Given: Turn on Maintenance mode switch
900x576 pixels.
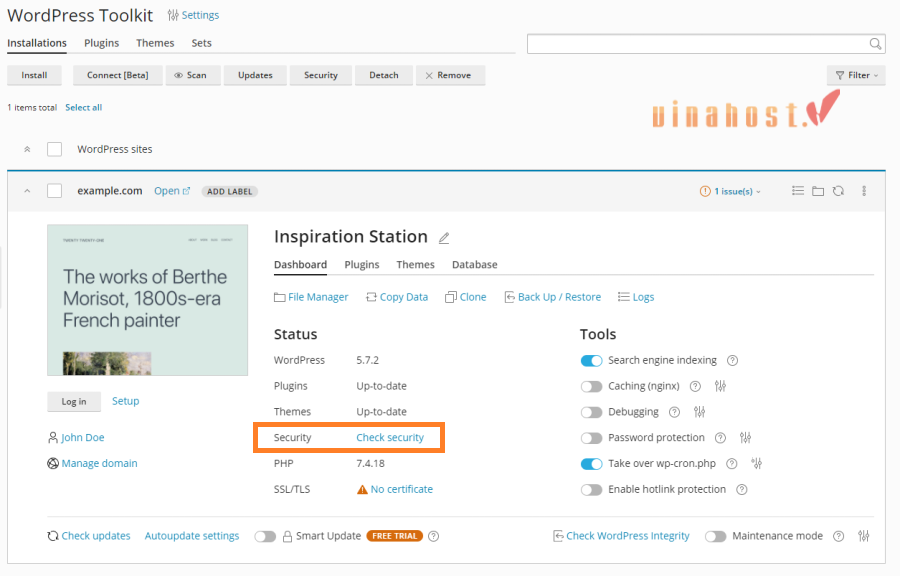Looking at the screenshot, I should tap(716, 536).
